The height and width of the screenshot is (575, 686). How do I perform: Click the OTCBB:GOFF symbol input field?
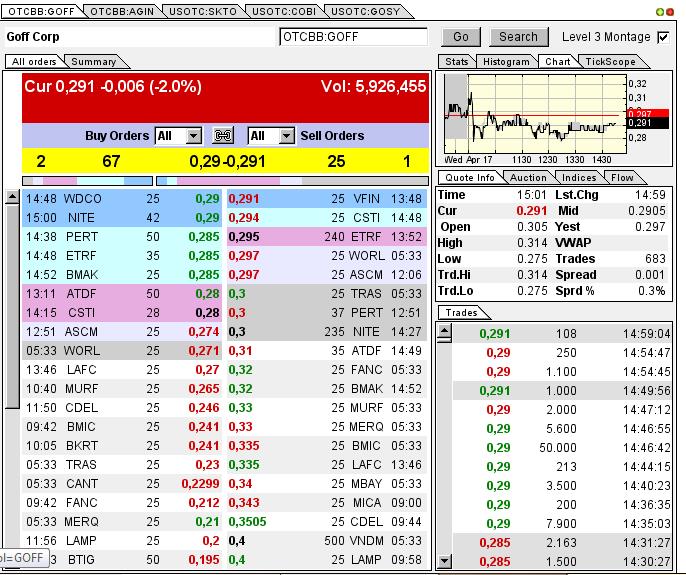353,37
